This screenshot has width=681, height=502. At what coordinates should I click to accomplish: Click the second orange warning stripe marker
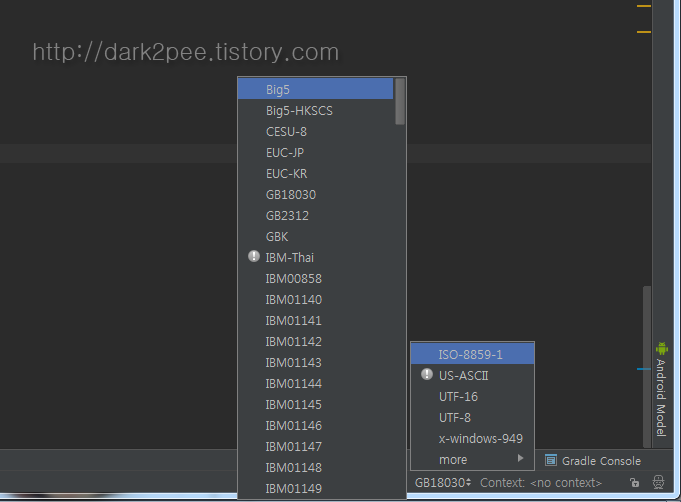tap(644, 32)
